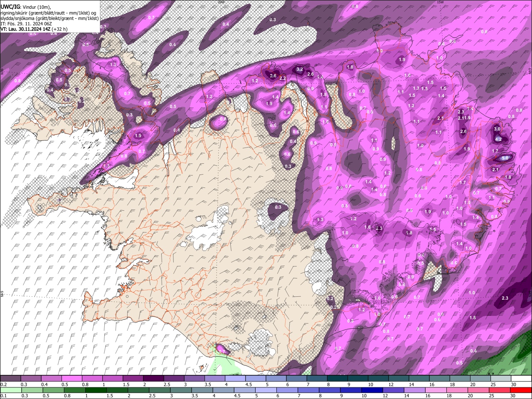The width and height of the screenshot is (532, 399).
Task: Click the 3.0 precipitation value on the map
Action: pos(497,129)
